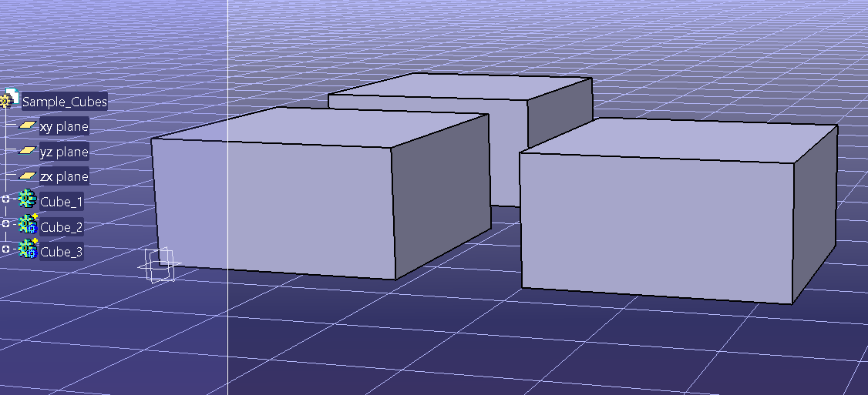868x395 pixels.
Task: Select Cube_3 in the tree
Action: 62,253
